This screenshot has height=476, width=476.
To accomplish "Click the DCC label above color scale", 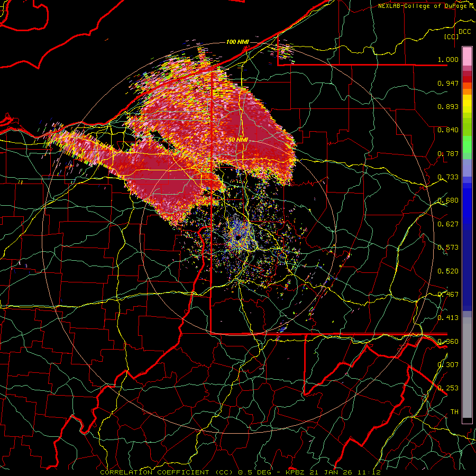I will pyautogui.click(x=464, y=32).
